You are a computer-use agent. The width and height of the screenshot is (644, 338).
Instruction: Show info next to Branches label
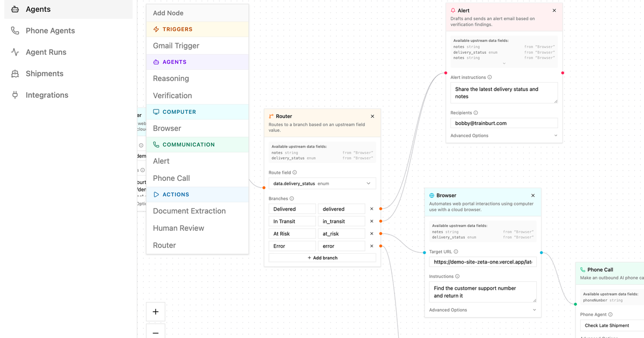tap(291, 199)
